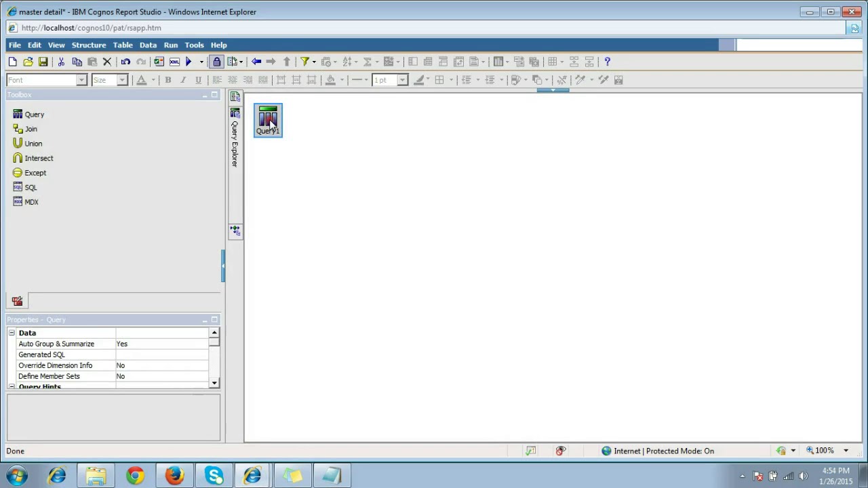Click the left pane splitter collapse handle

click(x=223, y=266)
